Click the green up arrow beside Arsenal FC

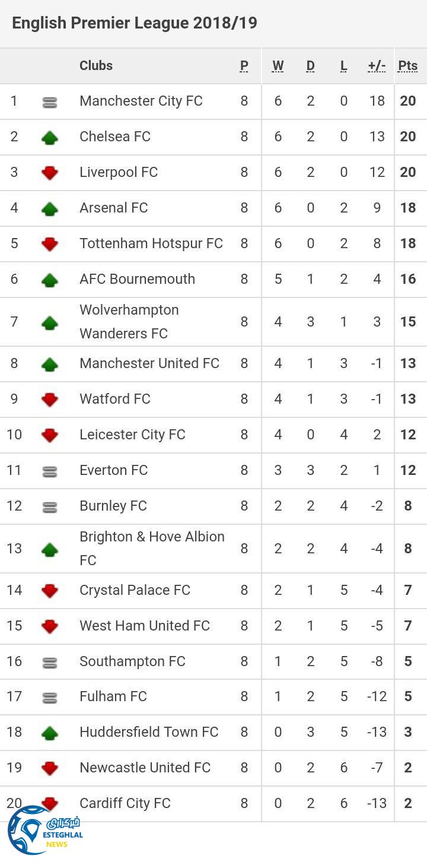50,209
